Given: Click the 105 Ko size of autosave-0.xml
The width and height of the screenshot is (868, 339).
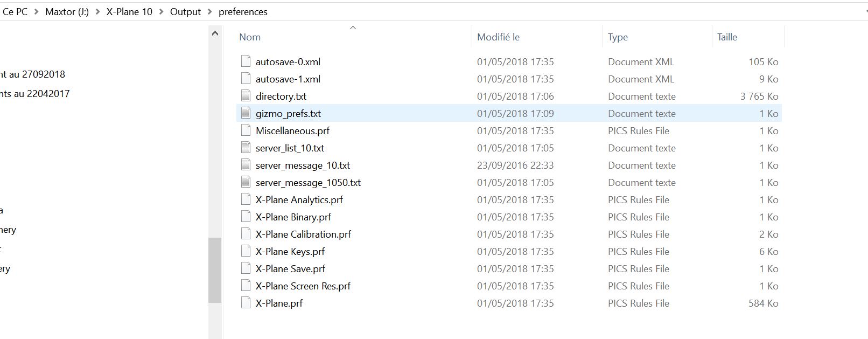Looking at the screenshot, I should (x=763, y=62).
